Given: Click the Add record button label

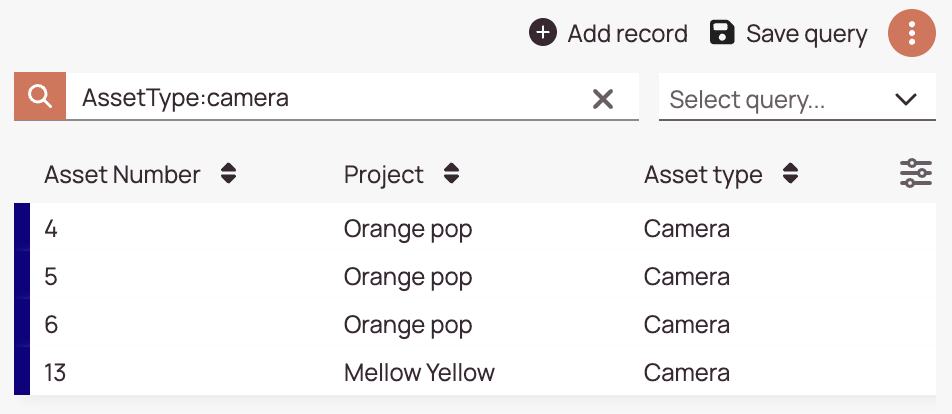Looking at the screenshot, I should point(627,34).
